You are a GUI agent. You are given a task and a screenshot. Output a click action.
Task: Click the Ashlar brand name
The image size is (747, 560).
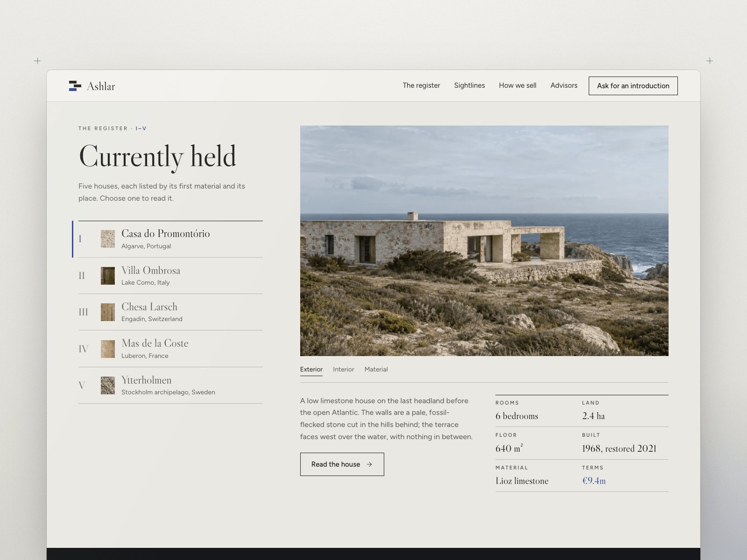[x=101, y=86]
